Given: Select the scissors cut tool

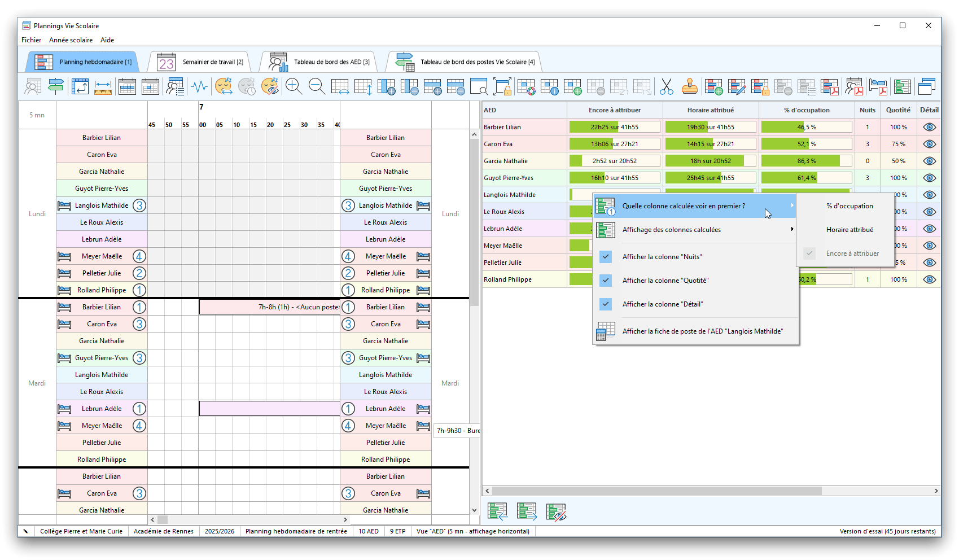Looking at the screenshot, I should pos(666,86).
